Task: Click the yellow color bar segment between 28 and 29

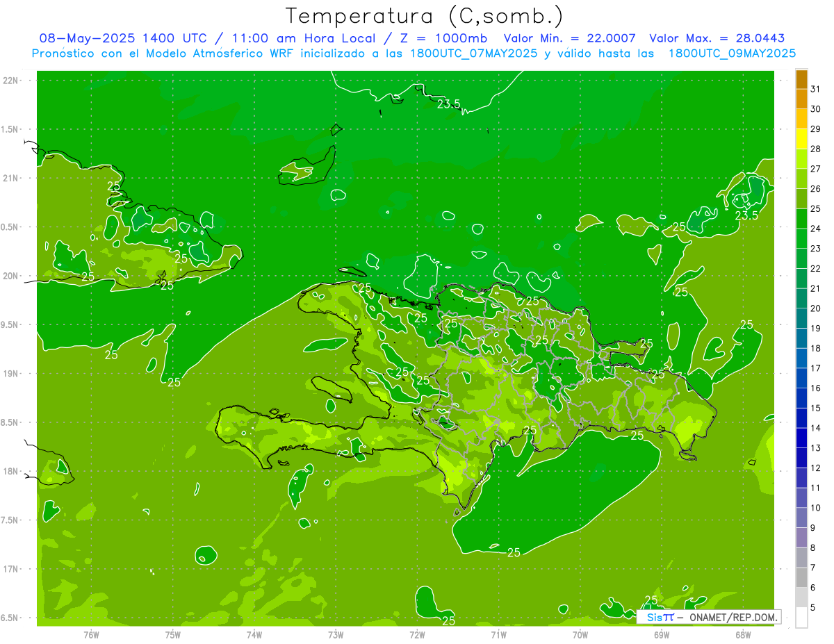Action: point(801,139)
